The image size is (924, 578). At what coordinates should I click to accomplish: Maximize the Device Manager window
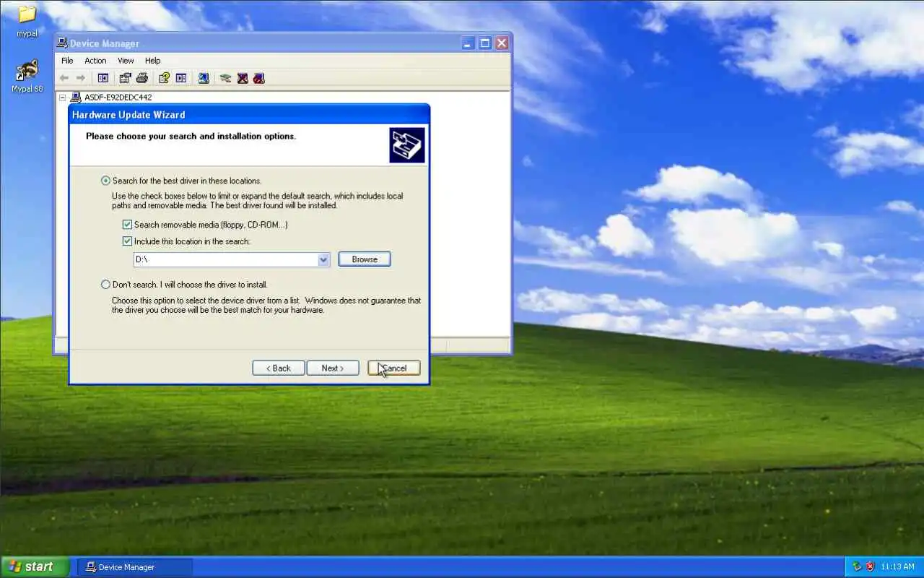click(485, 43)
